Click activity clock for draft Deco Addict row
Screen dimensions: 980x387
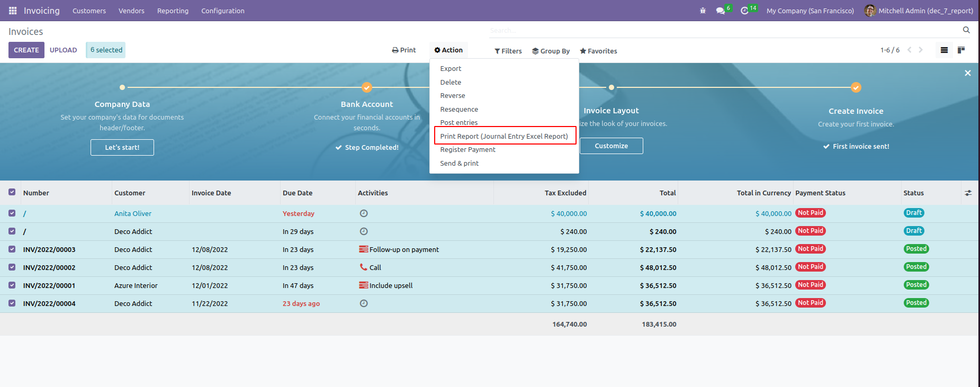coord(364,231)
